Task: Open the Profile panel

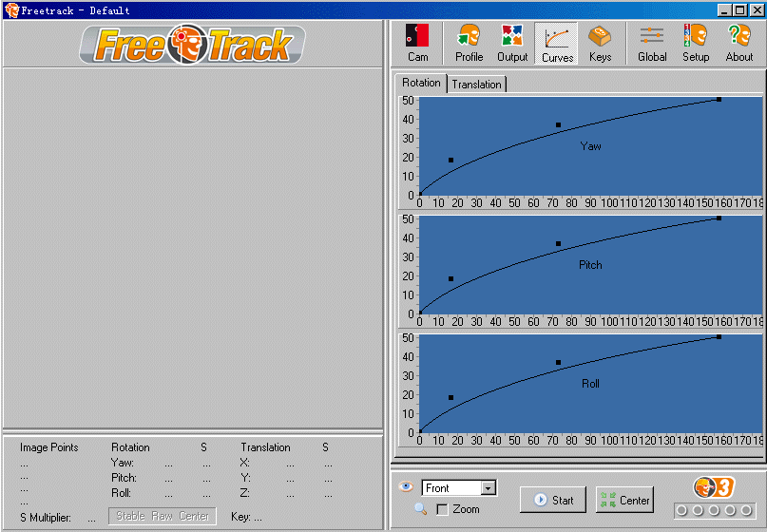Action: tap(469, 43)
